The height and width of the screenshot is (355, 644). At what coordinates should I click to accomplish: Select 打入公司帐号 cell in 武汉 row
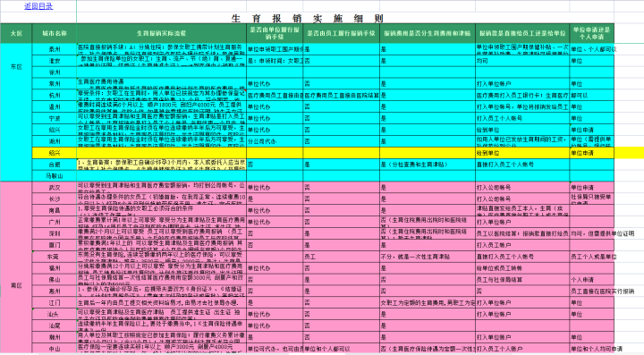point(522,188)
